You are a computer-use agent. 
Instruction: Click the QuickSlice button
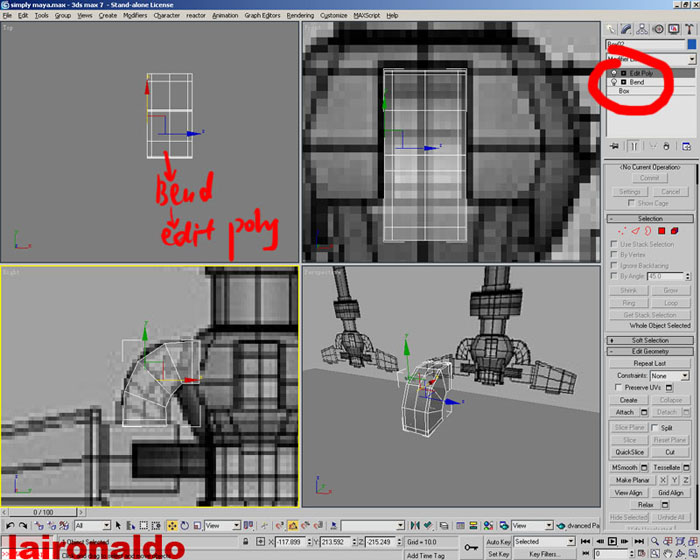point(628,451)
